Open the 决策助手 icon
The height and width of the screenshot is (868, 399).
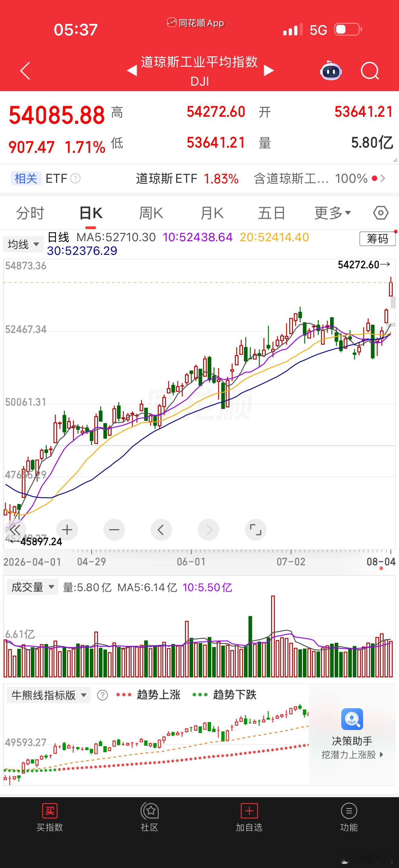[352, 719]
